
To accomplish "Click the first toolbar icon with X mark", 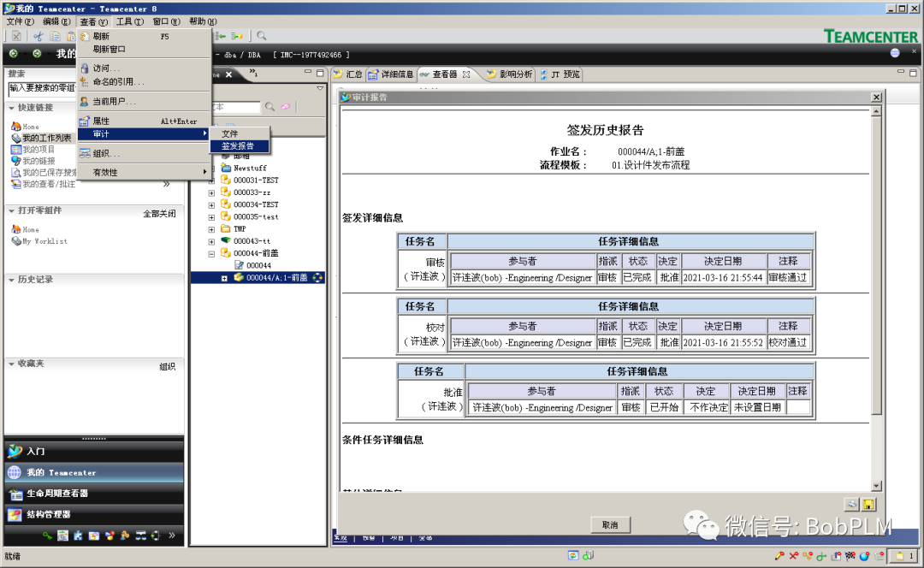I will click(x=16, y=36).
